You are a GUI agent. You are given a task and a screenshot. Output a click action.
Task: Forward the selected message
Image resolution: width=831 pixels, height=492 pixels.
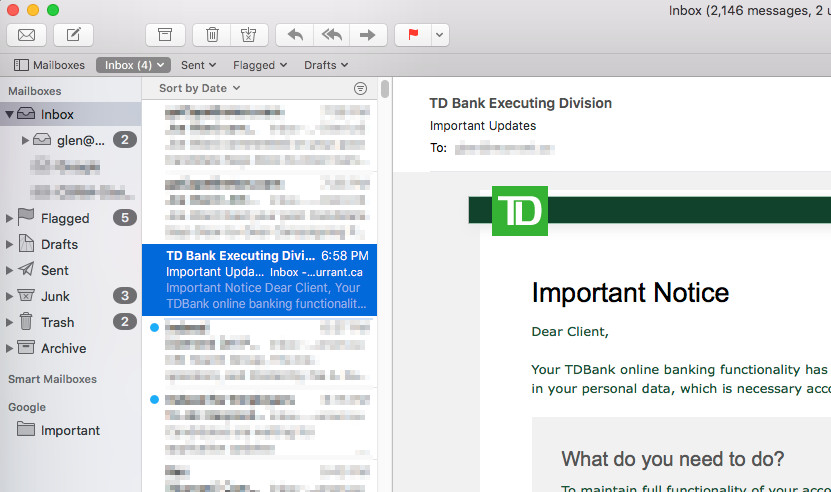click(x=367, y=35)
